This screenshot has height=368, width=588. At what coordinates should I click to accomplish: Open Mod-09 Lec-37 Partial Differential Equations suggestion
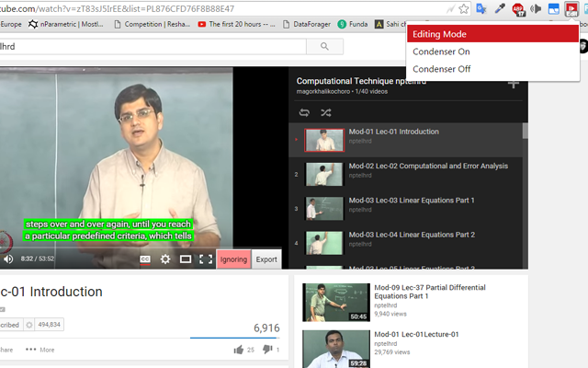pyautogui.click(x=430, y=292)
